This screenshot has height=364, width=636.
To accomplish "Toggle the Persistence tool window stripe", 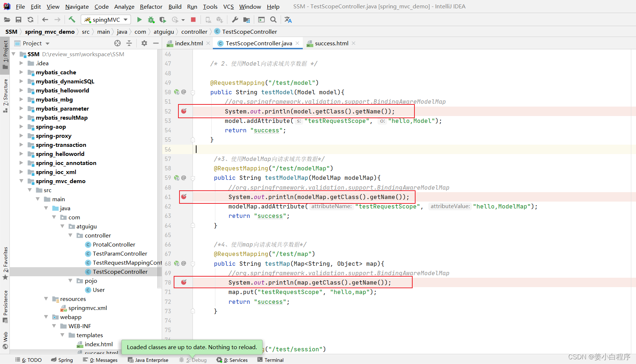I will coord(5,306).
